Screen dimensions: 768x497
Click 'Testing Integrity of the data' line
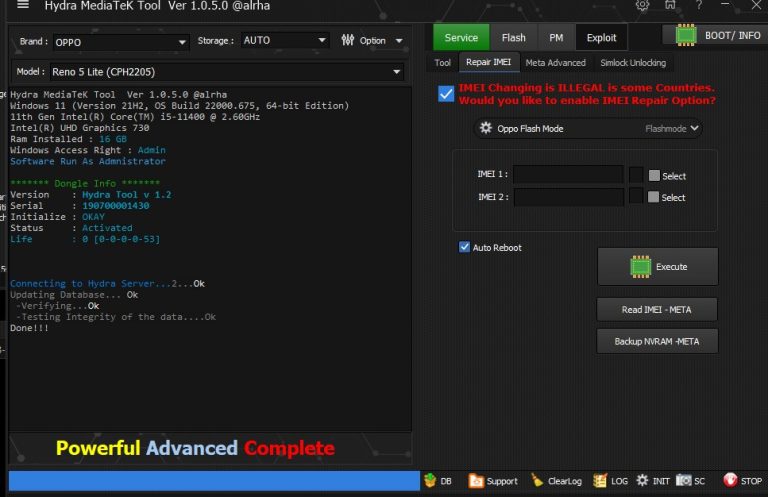pos(116,317)
